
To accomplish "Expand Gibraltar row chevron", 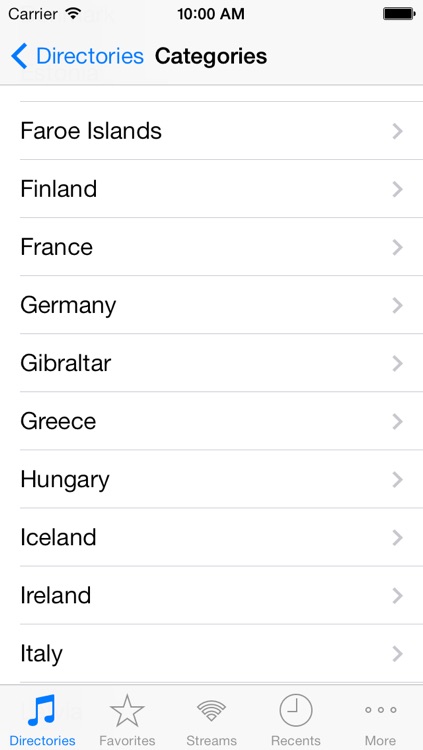I will click(397, 364).
